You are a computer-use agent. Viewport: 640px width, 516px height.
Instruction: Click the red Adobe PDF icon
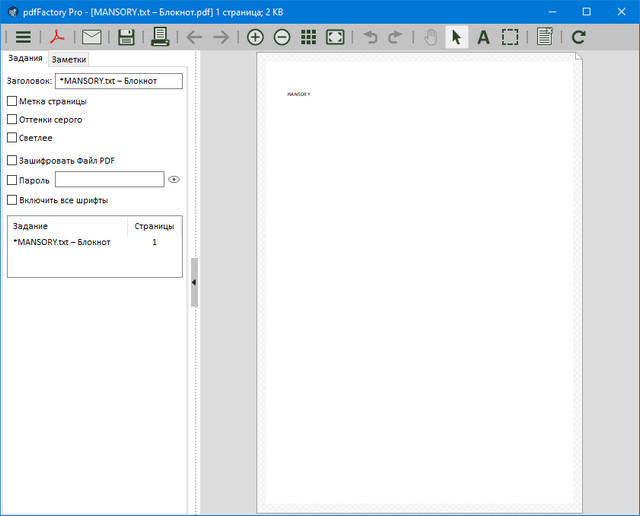[58, 37]
